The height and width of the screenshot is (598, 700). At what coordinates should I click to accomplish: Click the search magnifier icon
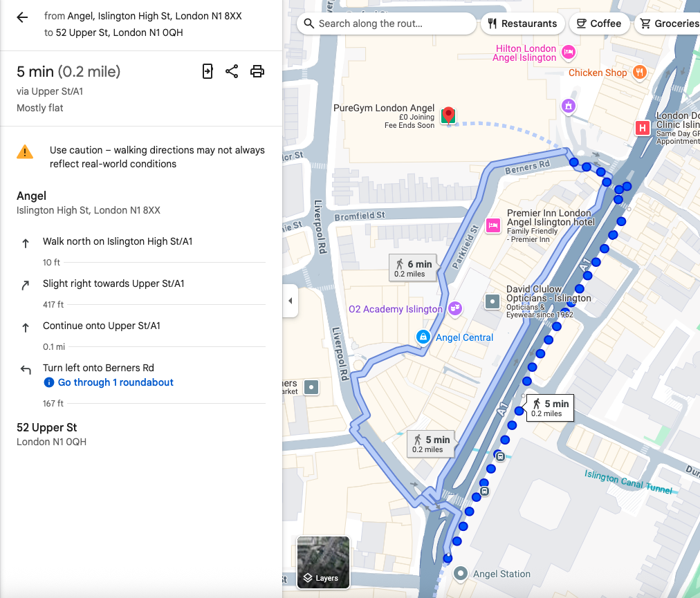pyautogui.click(x=309, y=24)
